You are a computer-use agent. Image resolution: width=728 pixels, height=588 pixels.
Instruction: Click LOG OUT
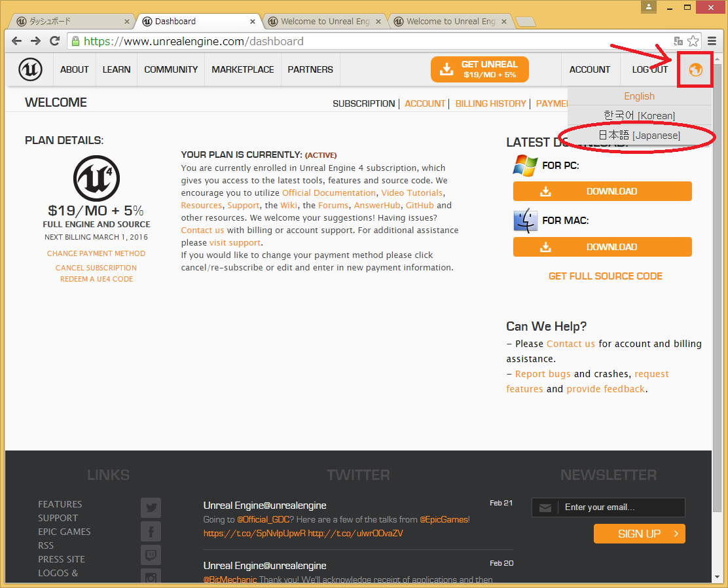[649, 69]
